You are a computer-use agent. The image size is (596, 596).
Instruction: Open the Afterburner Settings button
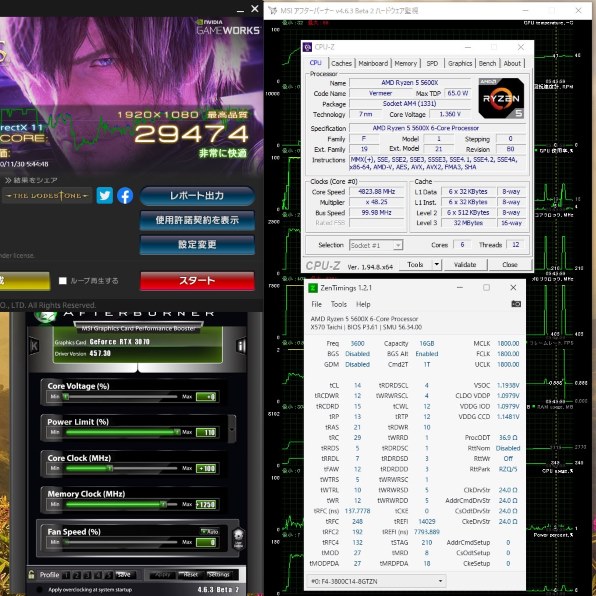219,575
